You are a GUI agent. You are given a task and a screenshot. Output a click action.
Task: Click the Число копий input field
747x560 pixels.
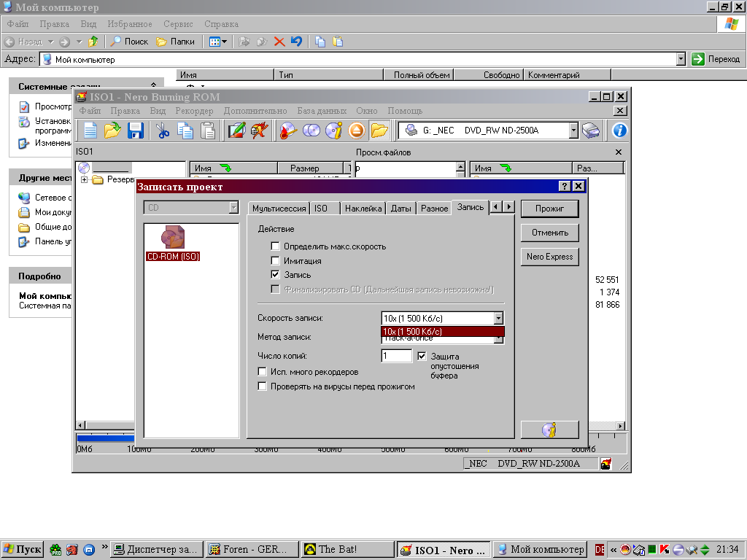tap(396, 356)
